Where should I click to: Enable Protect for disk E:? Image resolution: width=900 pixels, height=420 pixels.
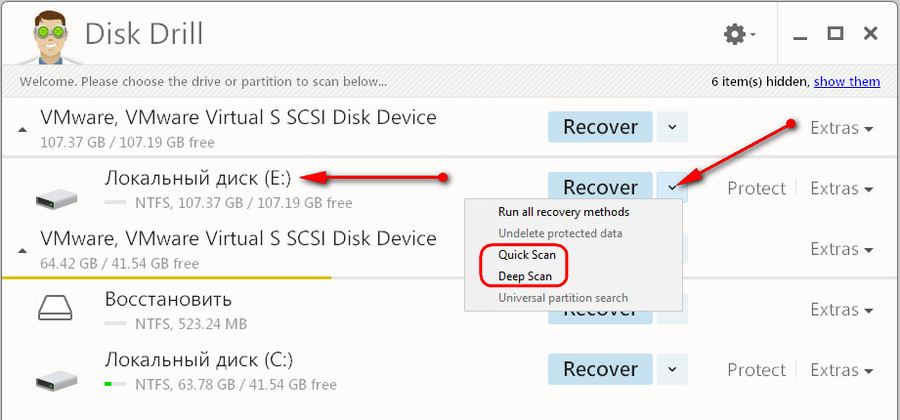[x=756, y=188]
